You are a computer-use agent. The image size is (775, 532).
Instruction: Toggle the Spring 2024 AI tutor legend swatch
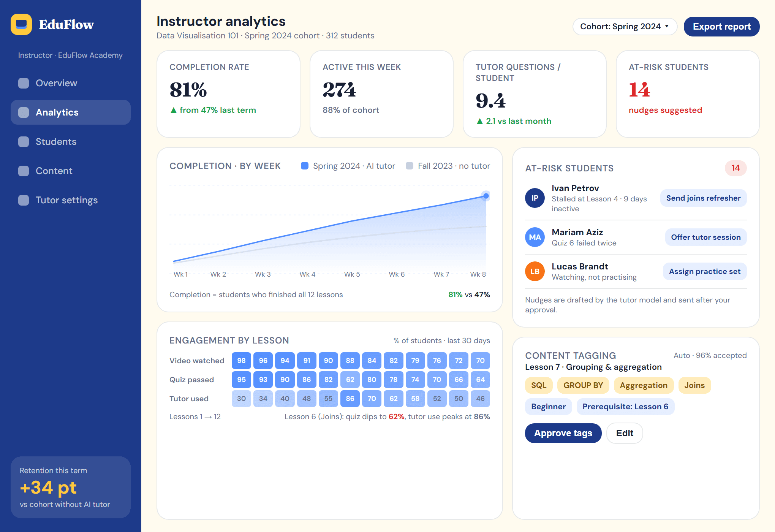305,166
